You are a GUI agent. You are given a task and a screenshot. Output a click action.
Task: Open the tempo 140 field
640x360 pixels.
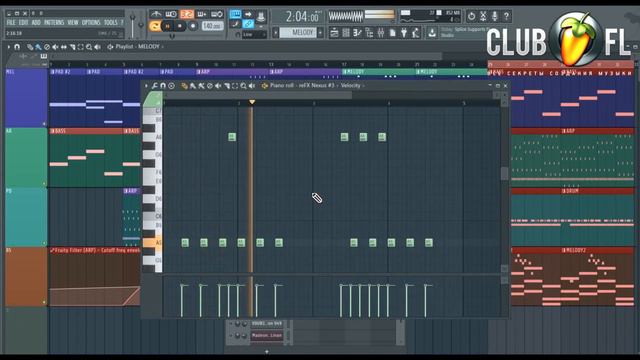point(212,26)
